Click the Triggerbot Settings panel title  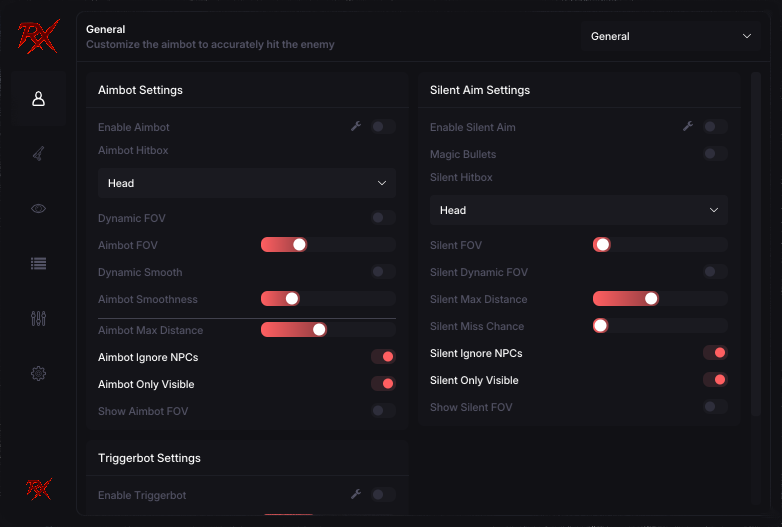[149, 458]
